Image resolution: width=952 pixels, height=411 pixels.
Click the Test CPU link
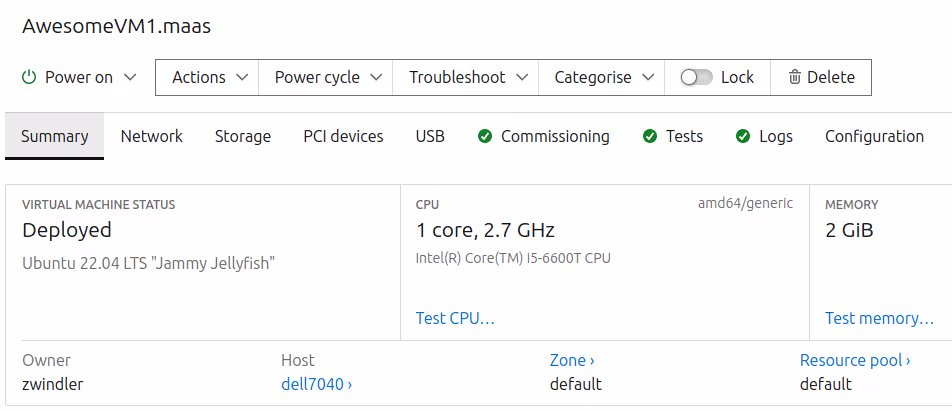pyautogui.click(x=455, y=318)
